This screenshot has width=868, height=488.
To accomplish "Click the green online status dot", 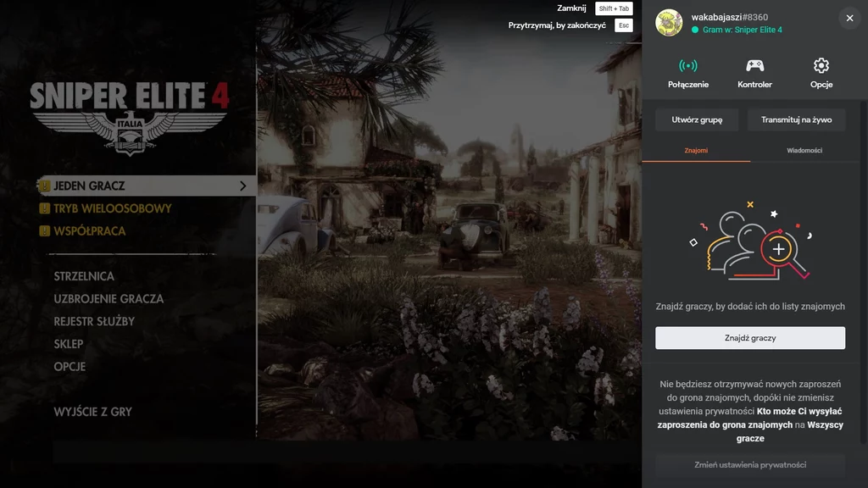I will tap(695, 30).
